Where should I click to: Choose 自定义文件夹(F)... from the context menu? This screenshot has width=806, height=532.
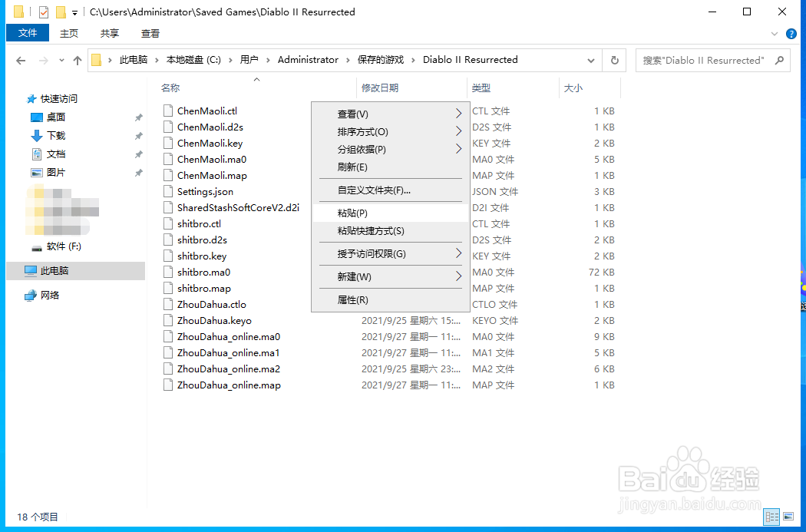click(x=390, y=190)
